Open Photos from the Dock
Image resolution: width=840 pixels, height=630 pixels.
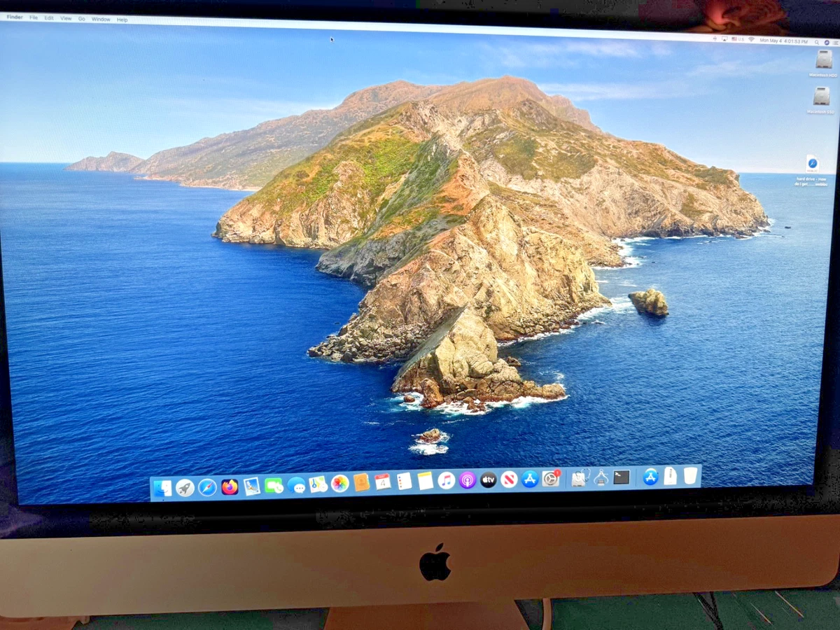[x=340, y=483]
